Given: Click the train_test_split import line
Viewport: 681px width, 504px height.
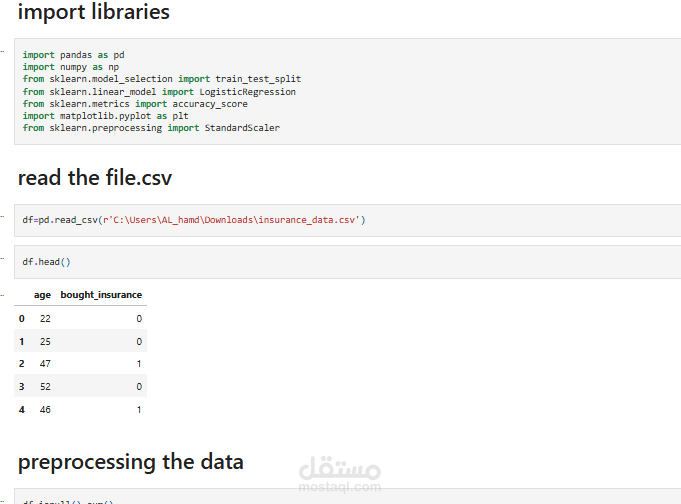Looking at the screenshot, I should click(162, 79).
